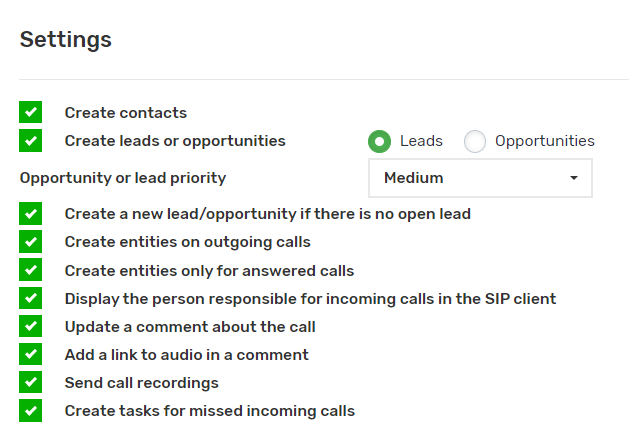629x439 pixels.
Task: Toggle Create entities only for answered calls
Action: click(31, 270)
